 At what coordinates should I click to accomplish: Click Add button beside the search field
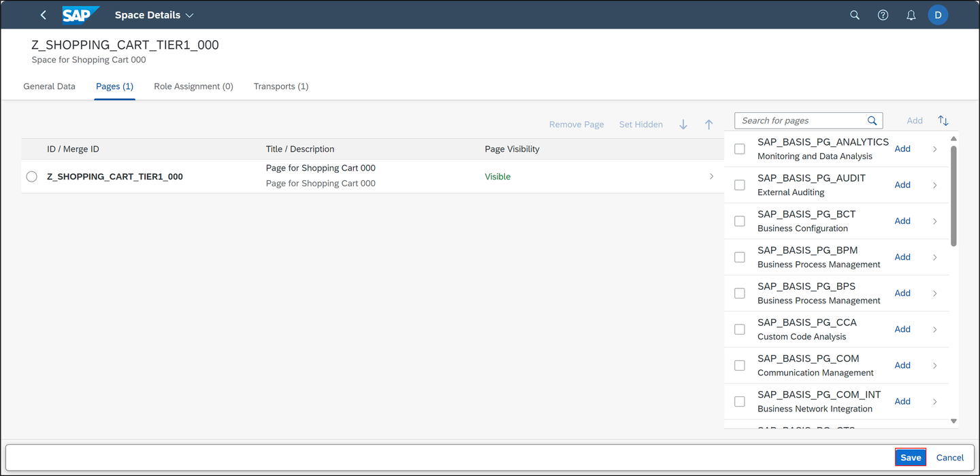tap(915, 120)
